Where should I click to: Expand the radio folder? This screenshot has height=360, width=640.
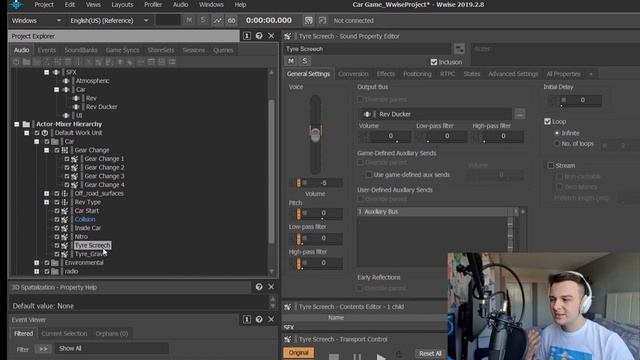coord(37,271)
